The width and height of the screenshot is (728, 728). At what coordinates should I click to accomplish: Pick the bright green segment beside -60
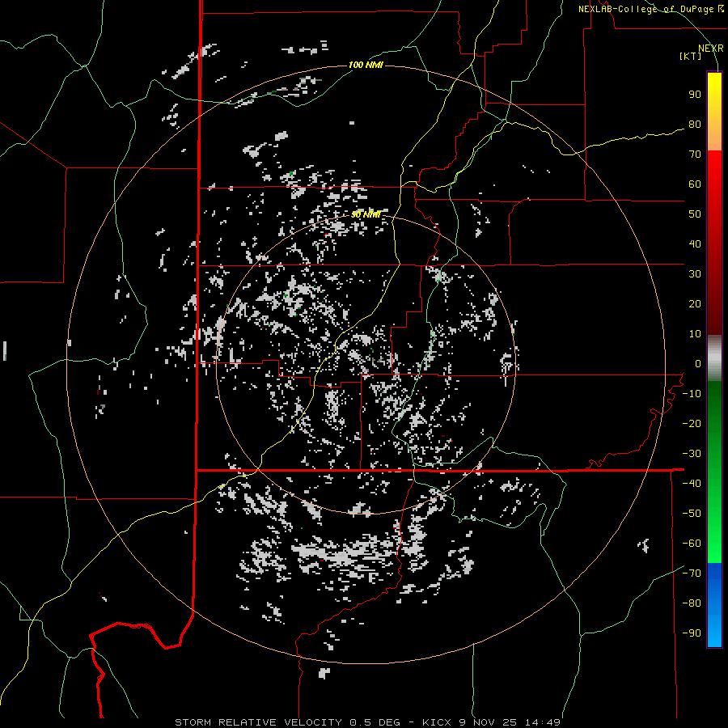click(x=714, y=544)
